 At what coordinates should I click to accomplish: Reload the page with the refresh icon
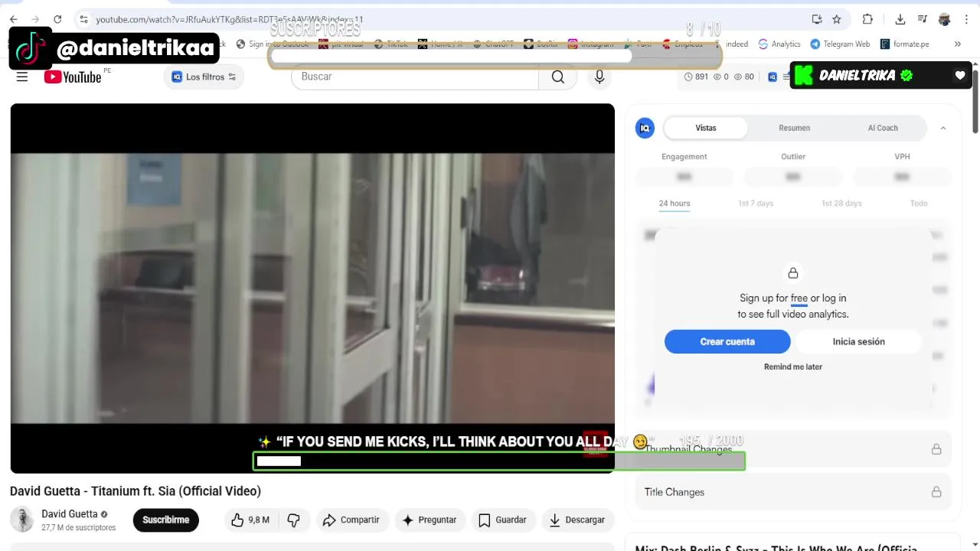[x=57, y=19]
